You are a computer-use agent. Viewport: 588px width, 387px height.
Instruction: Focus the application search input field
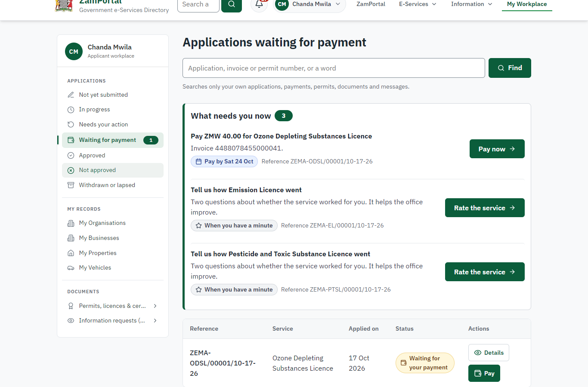tap(334, 68)
